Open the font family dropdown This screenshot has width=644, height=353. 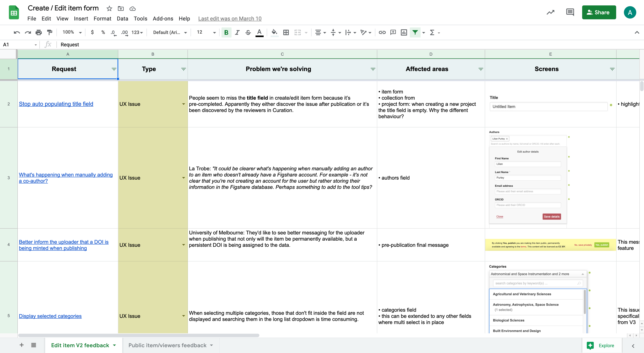[x=170, y=32]
